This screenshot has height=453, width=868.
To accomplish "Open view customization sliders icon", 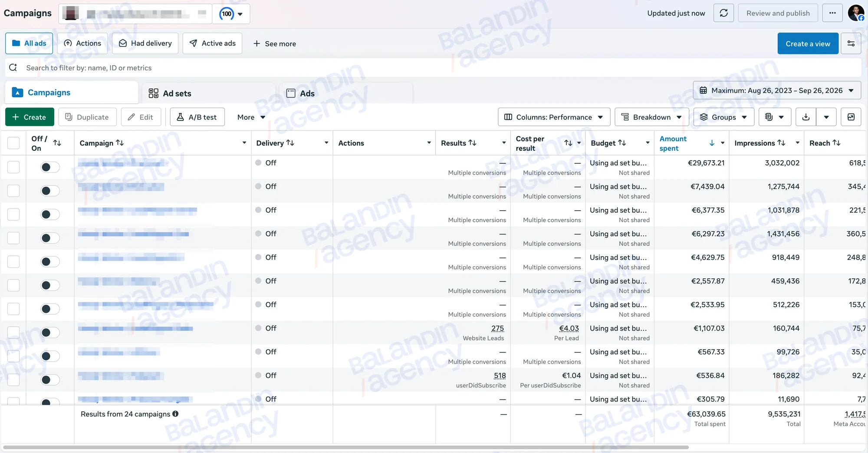I will tap(851, 43).
